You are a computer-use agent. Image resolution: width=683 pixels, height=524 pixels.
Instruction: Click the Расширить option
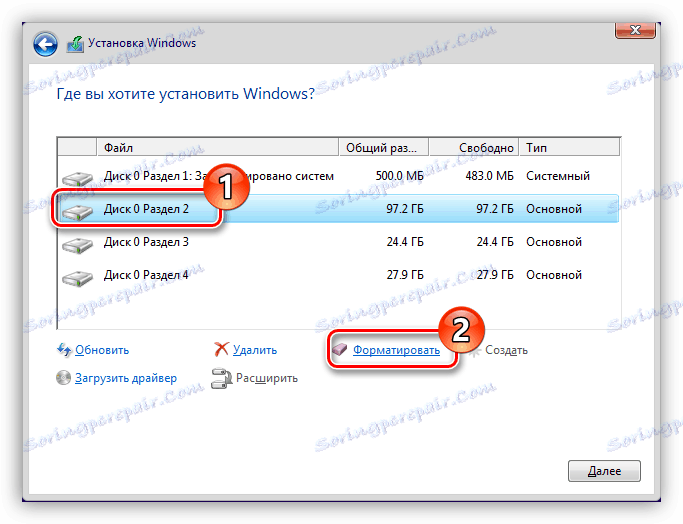267,378
